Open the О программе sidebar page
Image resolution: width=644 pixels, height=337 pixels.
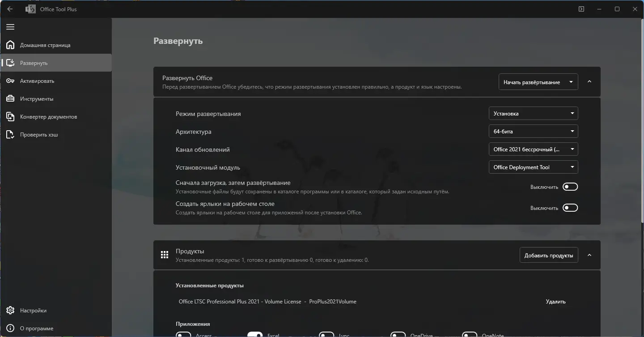[56, 328]
